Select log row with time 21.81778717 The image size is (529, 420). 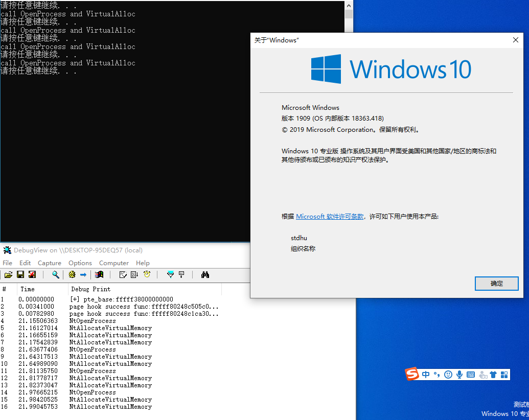pos(111,378)
